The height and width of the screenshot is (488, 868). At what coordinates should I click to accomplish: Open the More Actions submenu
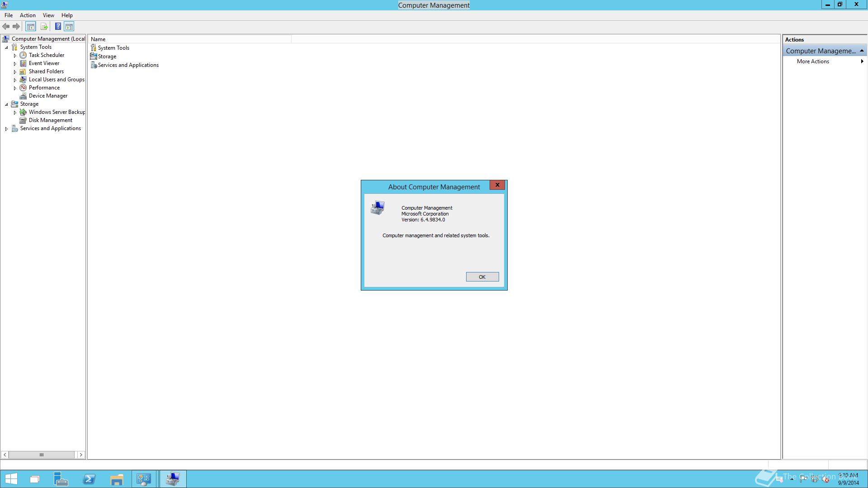tap(825, 61)
